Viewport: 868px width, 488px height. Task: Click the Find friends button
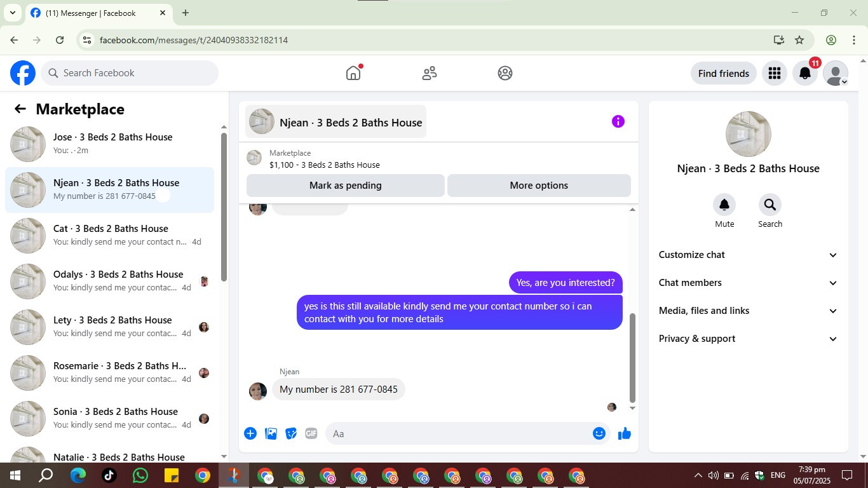[724, 73]
